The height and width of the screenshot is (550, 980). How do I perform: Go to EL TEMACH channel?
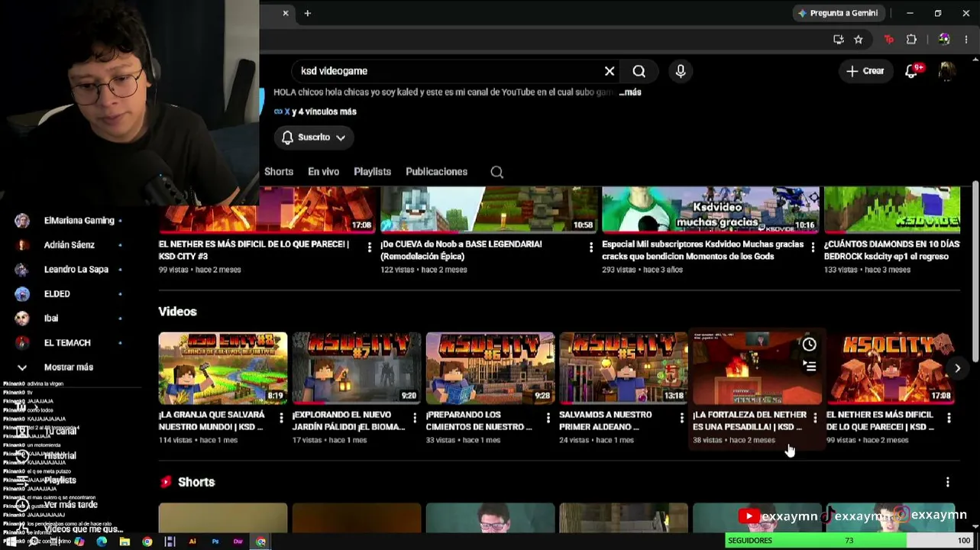(69, 343)
